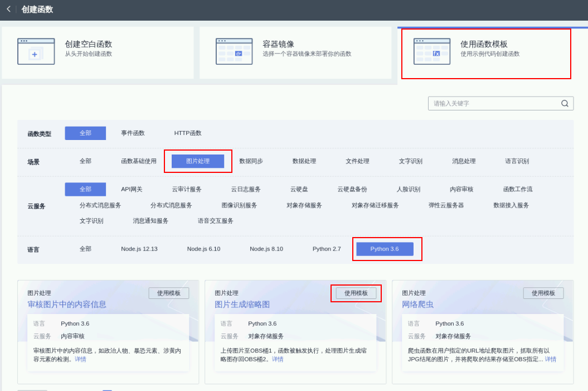Click the 使用函数模板 fx icon

point(432,51)
